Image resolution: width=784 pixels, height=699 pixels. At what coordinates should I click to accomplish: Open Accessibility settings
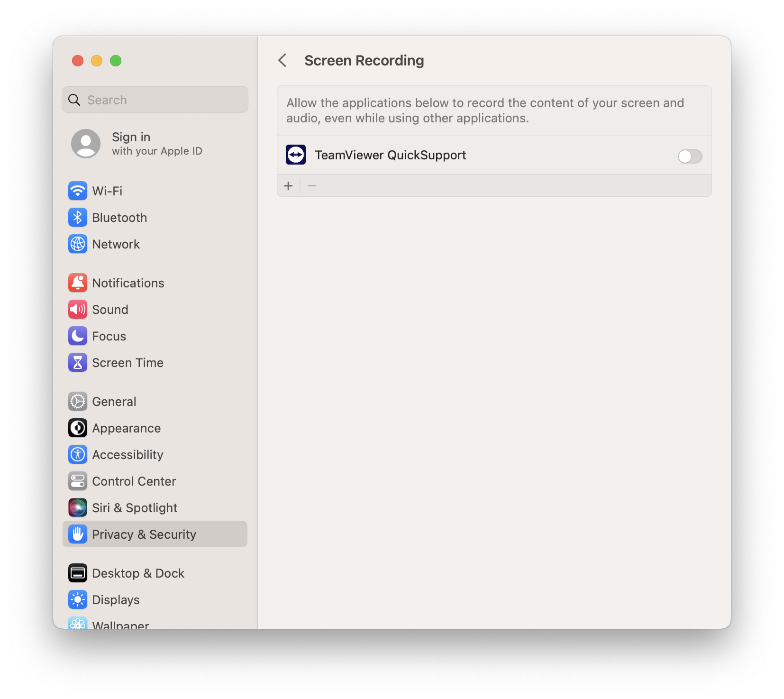point(128,454)
